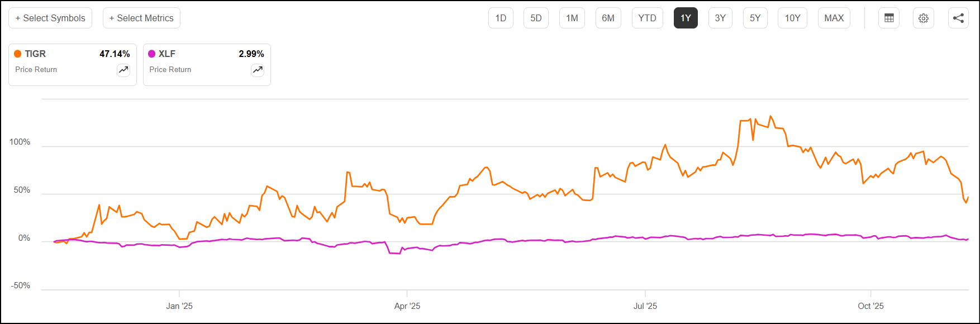The image size is (980, 324).
Task: Select the 5Y time range button
Action: click(x=755, y=18)
